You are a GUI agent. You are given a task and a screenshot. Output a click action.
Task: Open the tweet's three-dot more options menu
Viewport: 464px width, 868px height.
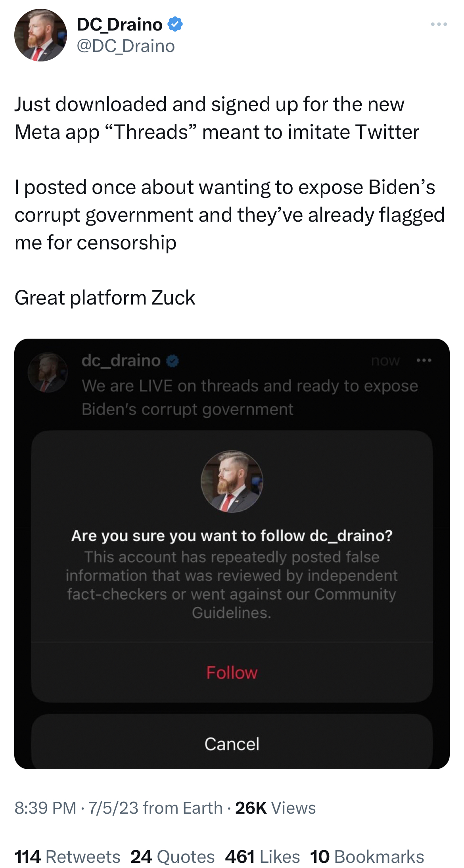[439, 25]
